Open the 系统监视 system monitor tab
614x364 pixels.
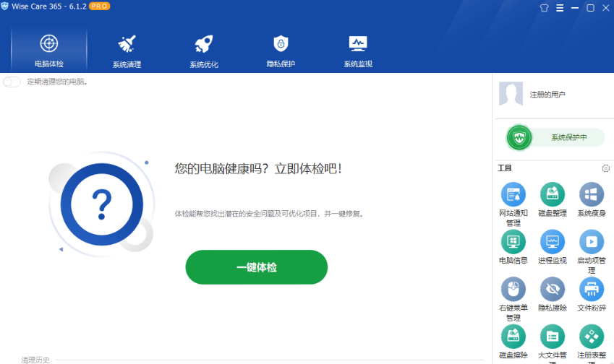(358, 50)
